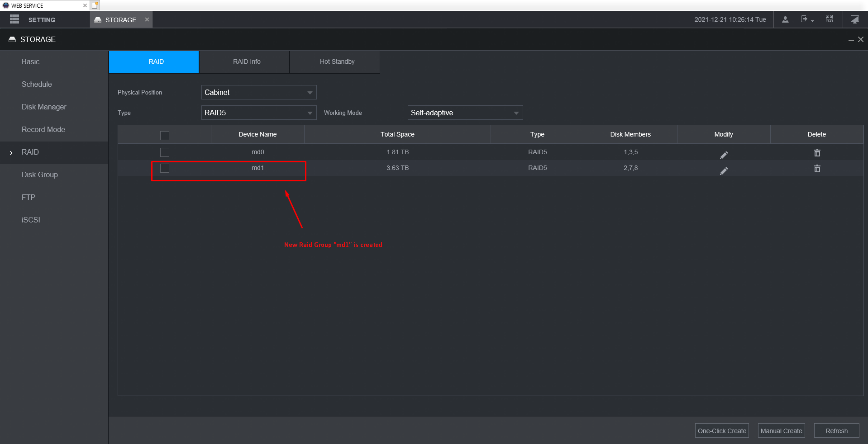868x444 pixels.
Task: Click the Total Space column header
Action: point(397,134)
